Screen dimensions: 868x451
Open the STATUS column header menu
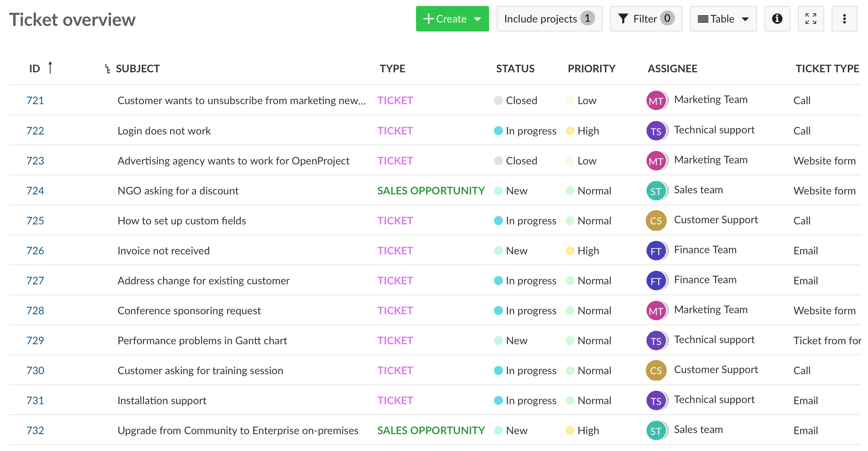pos(515,68)
